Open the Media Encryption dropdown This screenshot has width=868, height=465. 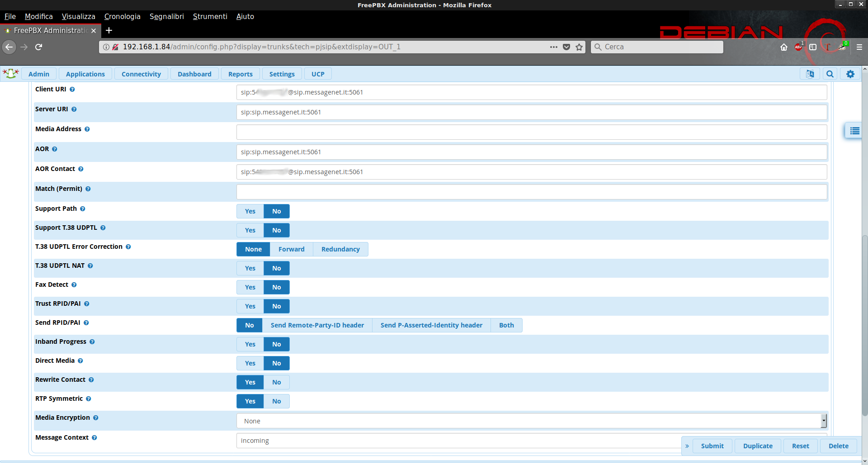[532, 421]
